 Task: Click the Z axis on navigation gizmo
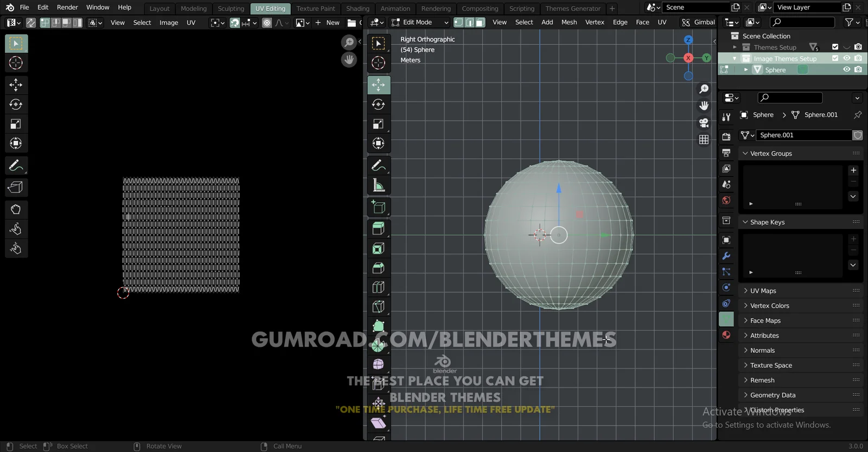(688, 40)
